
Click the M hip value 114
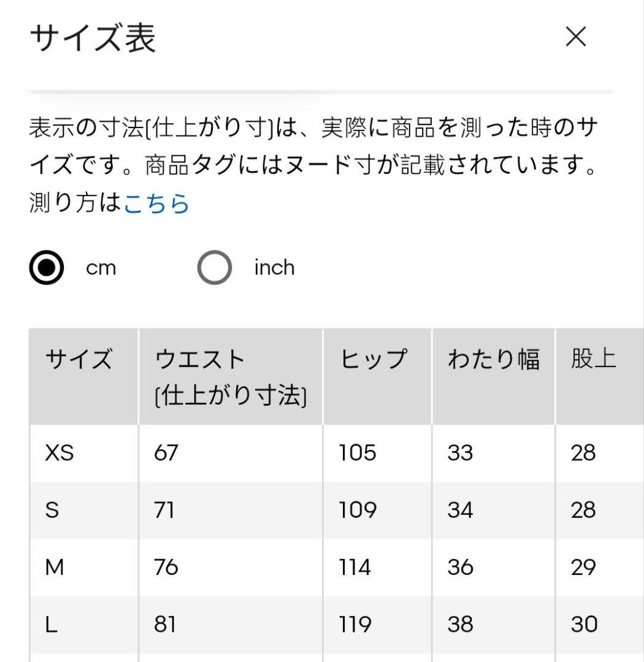coord(355,567)
